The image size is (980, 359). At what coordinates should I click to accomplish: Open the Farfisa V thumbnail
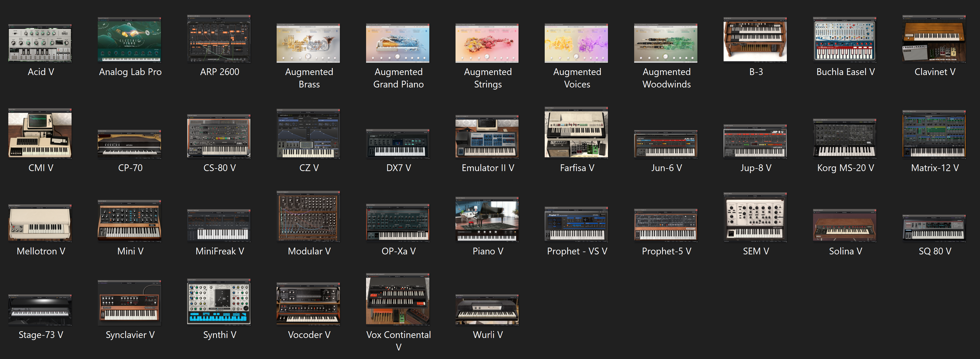576,133
